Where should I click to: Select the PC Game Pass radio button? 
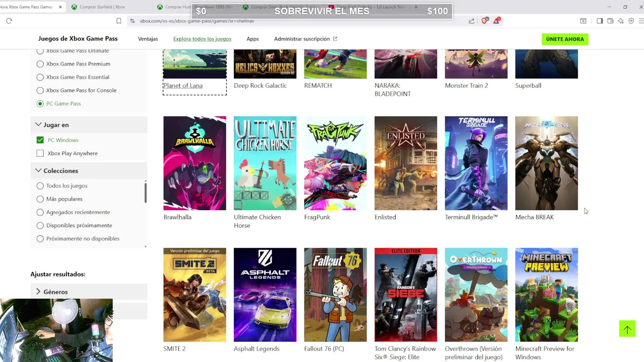[x=40, y=104]
